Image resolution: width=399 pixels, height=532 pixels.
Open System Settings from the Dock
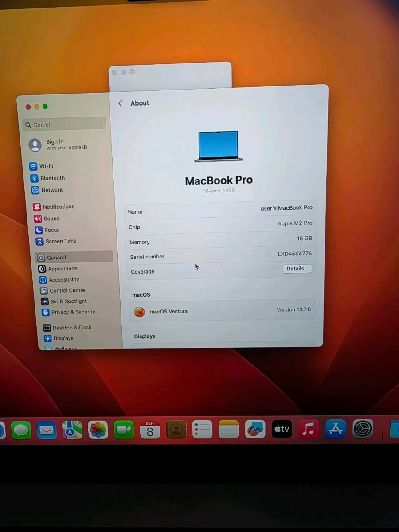(x=363, y=429)
